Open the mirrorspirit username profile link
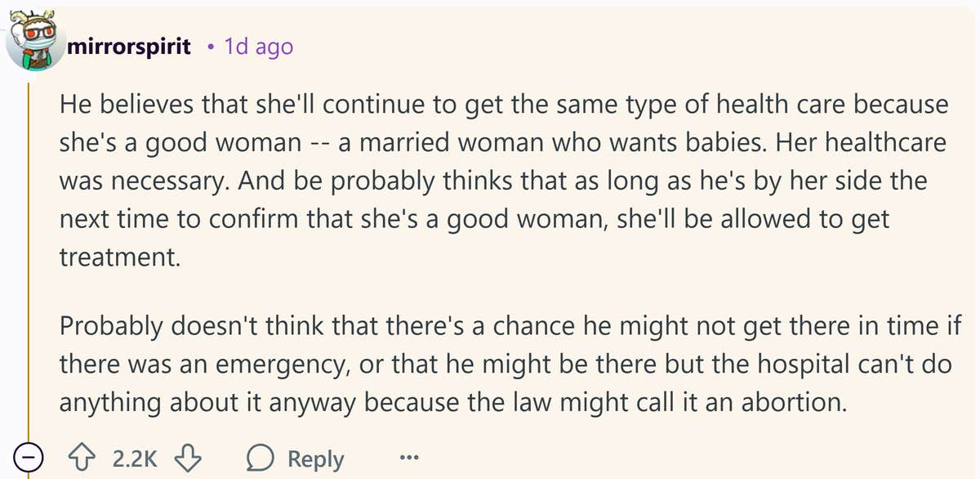 [x=131, y=47]
